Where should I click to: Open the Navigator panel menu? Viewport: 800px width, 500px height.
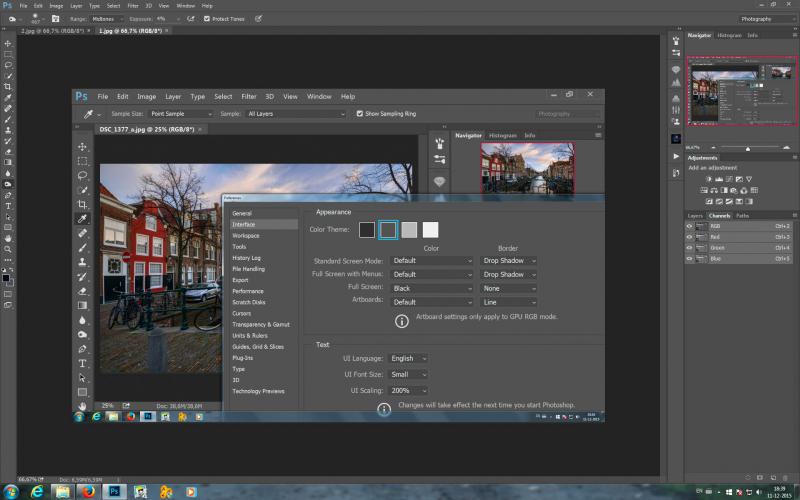(x=794, y=35)
